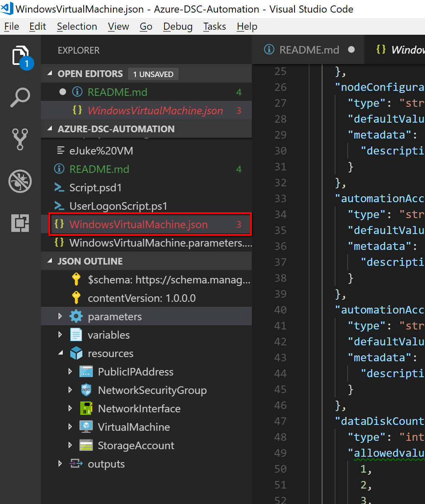Screen dimensions: 425x504
Task: Open the Source Control view icon
Action: (20, 139)
